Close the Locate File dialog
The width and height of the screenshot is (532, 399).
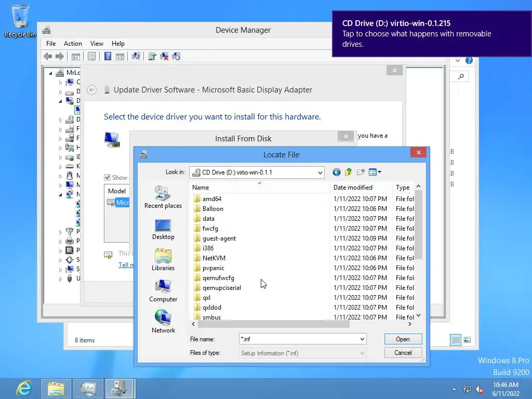coord(418,152)
